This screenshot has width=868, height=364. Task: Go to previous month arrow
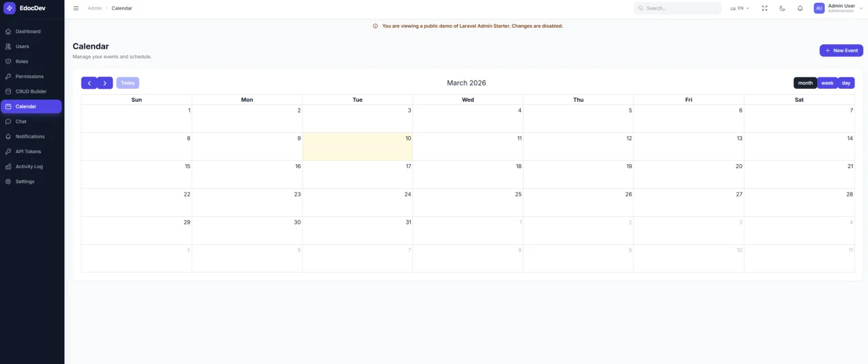click(x=89, y=83)
